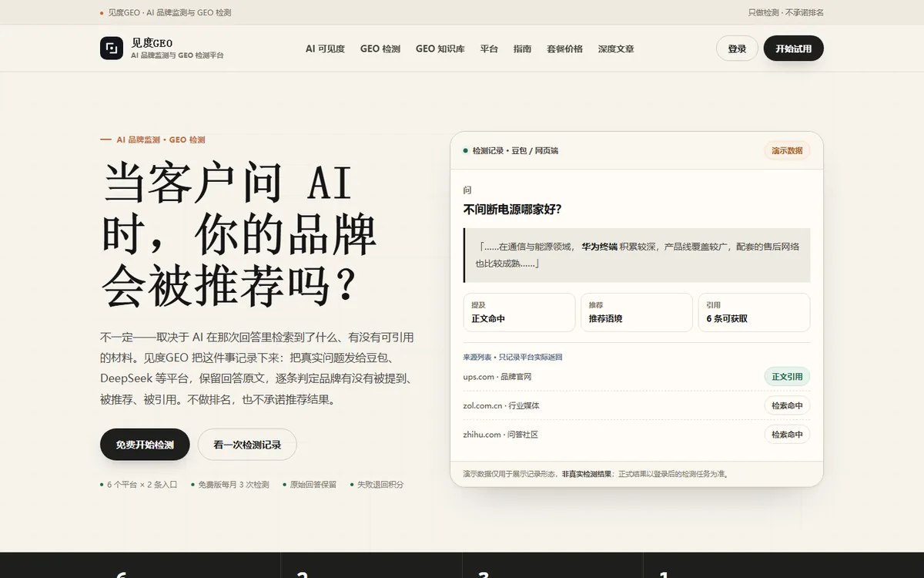Screen dimensions: 924x578
Task: Click 检索命中 tag for zol.com.cn
Action: pos(787,405)
